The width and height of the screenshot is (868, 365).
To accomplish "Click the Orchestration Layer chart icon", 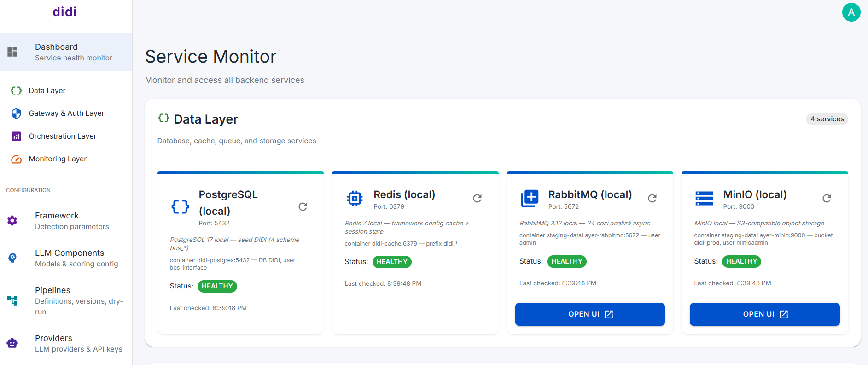I will (16, 136).
